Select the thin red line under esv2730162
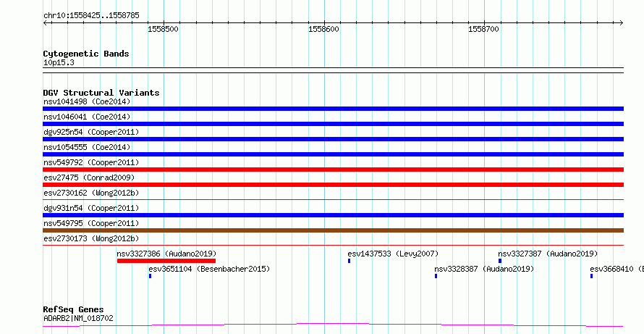Screen dimensions: 644x334 (x=333, y=200)
